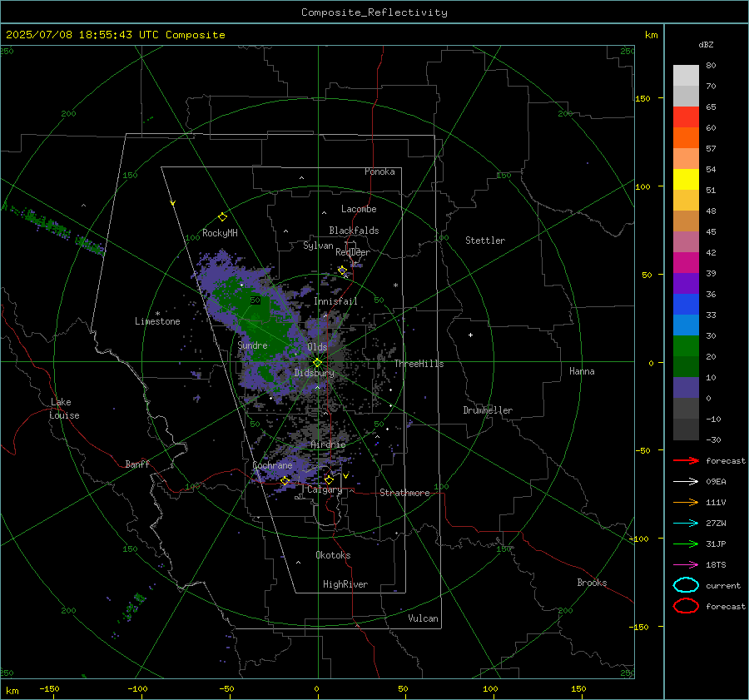Viewport: 749px width, 700px height.
Task: Select the orange 57-60 dBZ color swatch
Action: click(686, 137)
